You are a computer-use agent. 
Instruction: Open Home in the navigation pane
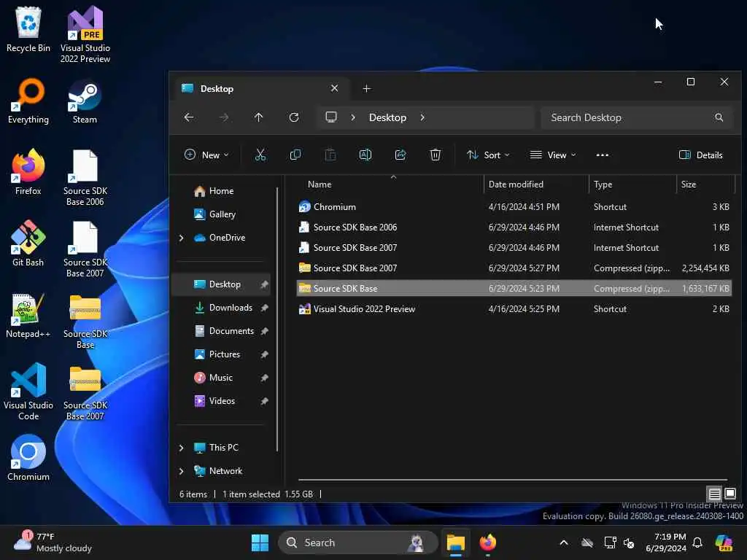[x=221, y=191]
